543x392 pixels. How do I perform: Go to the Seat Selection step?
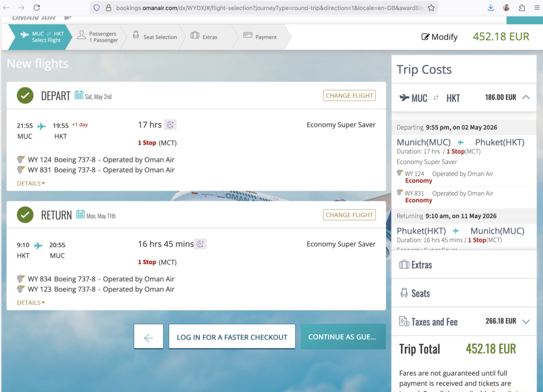point(154,37)
